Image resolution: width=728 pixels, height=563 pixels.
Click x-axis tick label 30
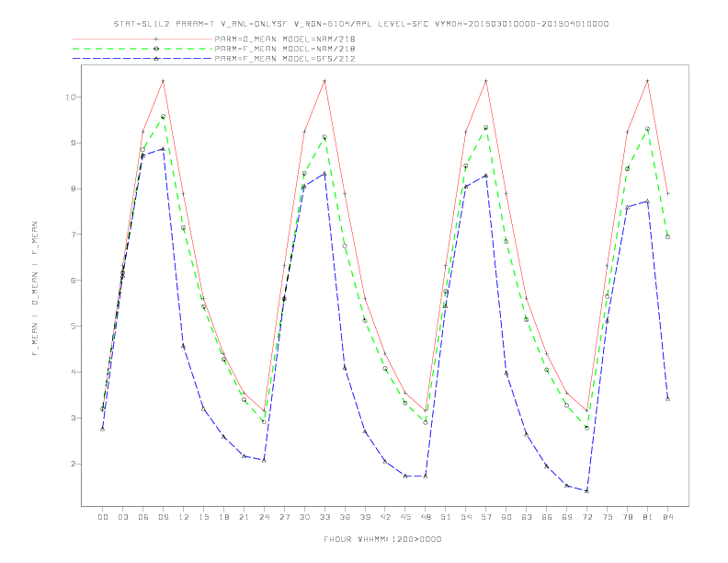[x=304, y=517]
